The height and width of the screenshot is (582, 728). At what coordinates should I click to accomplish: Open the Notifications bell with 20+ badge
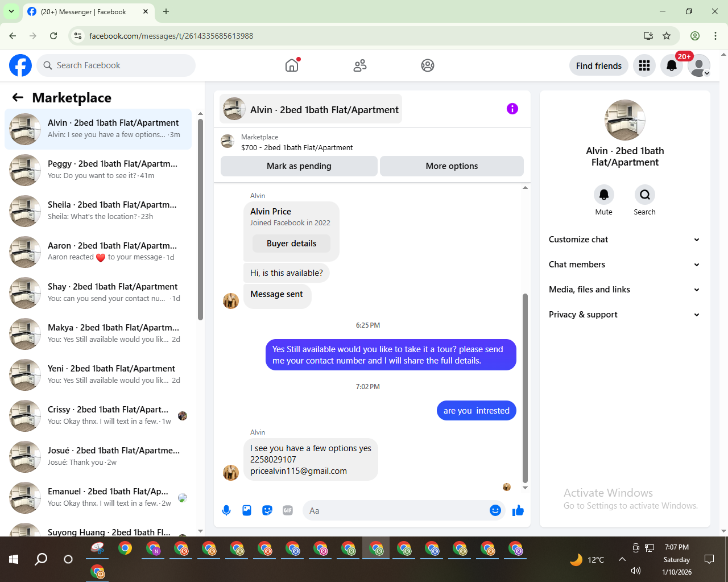tap(672, 65)
